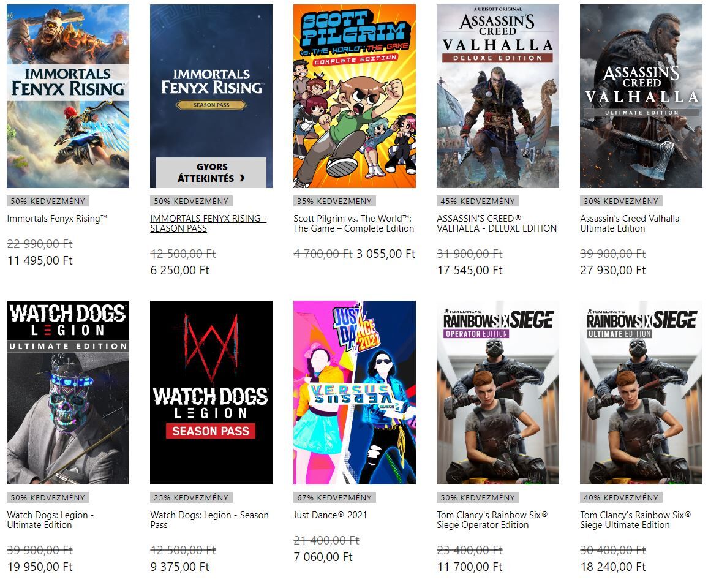
Task: Open Rainbow Six Siege Operator Edition title link
Action: (492, 519)
